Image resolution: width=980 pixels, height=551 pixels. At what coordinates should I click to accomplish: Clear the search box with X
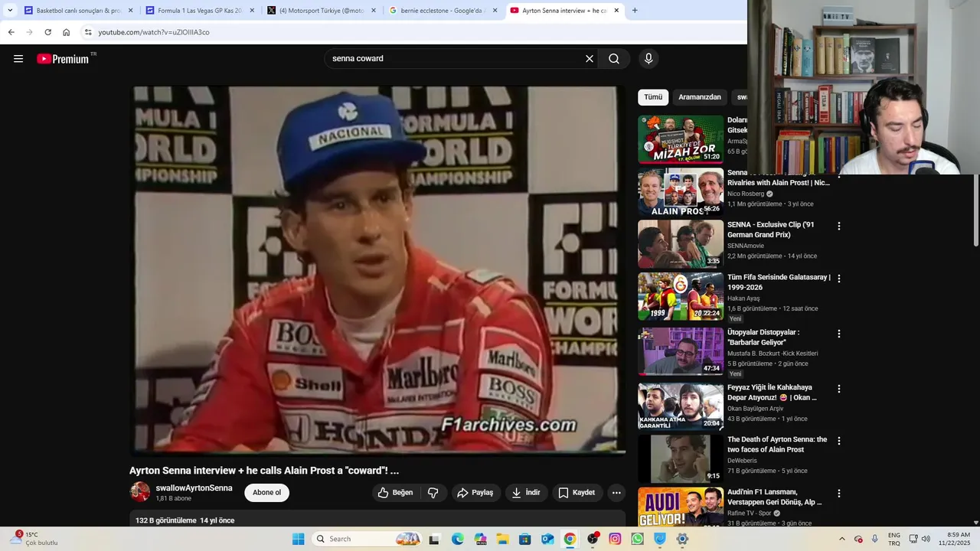point(590,59)
